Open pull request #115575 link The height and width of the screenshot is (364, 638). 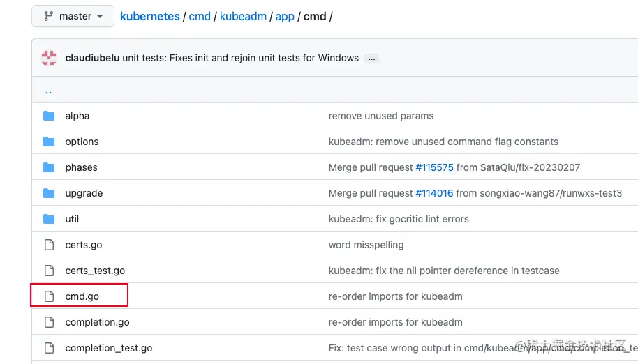tap(434, 167)
